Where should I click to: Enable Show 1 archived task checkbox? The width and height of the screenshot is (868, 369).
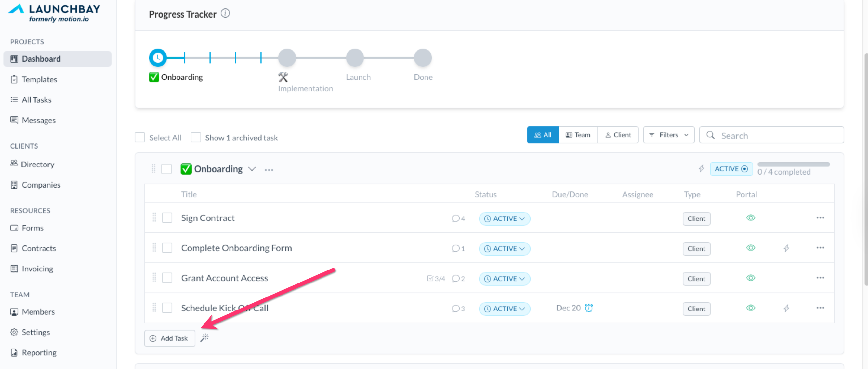[196, 137]
